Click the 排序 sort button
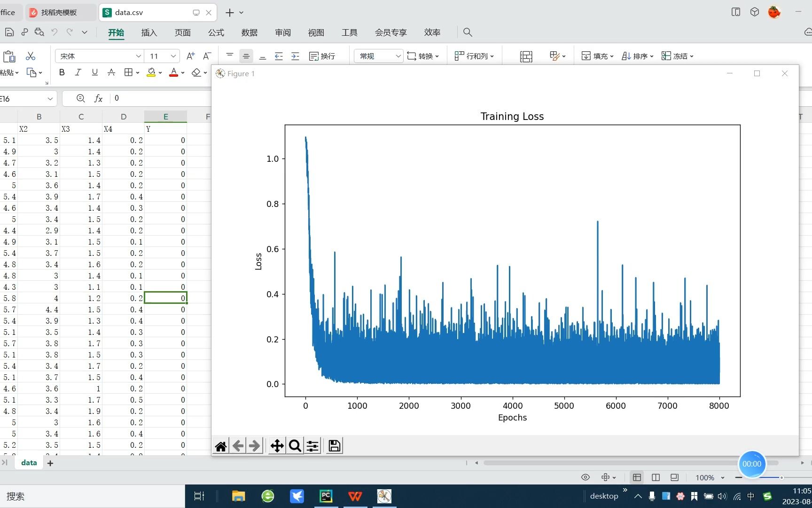 [x=637, y=56]
